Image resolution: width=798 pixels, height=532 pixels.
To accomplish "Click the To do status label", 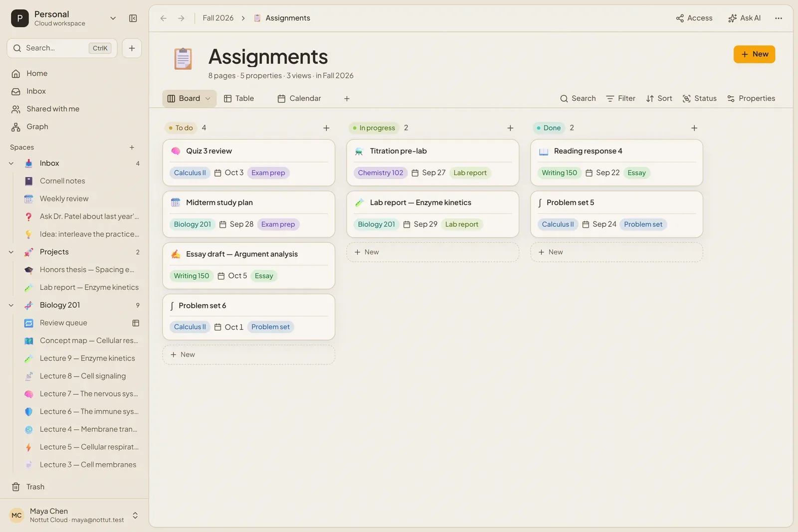I will (x=181, y=128).
